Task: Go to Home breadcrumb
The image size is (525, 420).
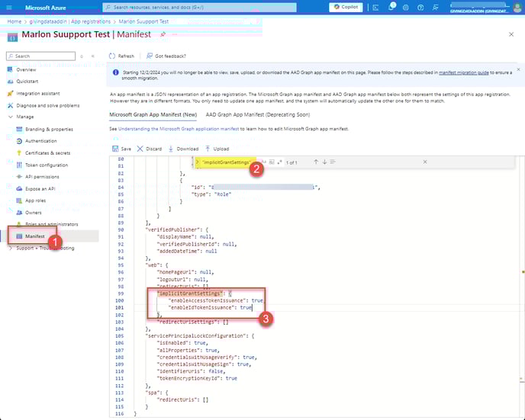Action: click(14, 21)
